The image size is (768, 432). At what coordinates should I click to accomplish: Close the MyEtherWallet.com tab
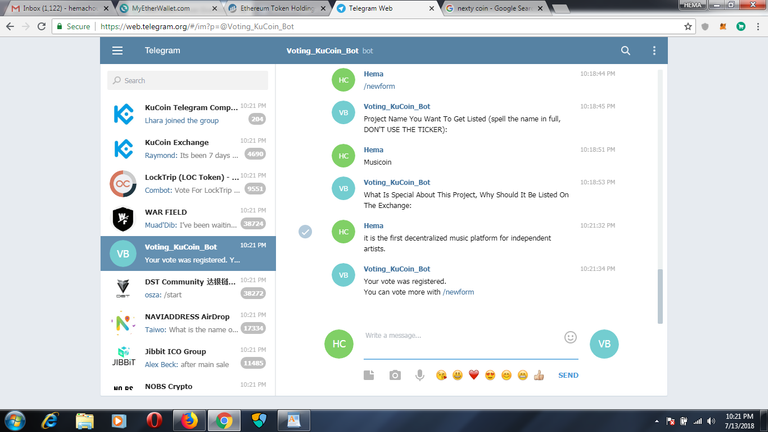pyautogui.click(x=215, y=8)
